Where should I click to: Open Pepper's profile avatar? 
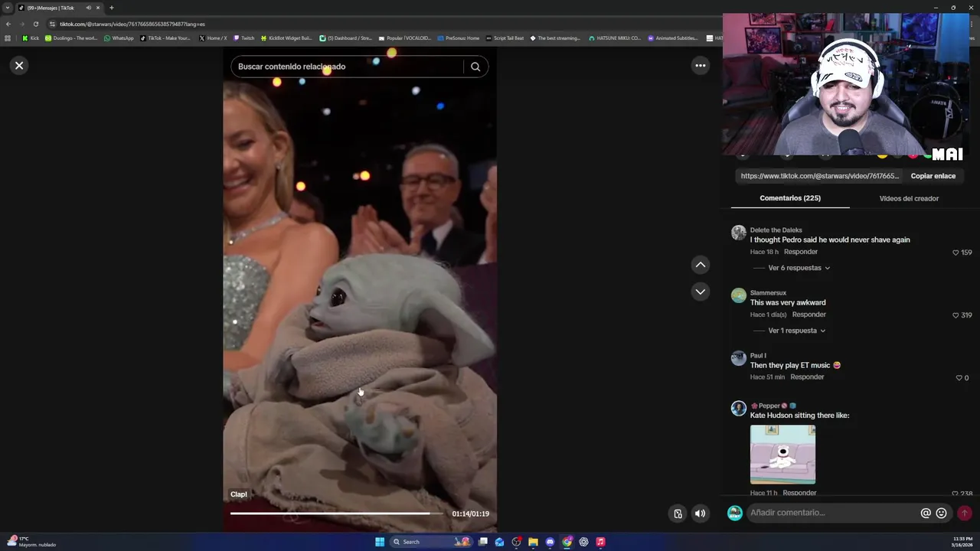point(738,409)
